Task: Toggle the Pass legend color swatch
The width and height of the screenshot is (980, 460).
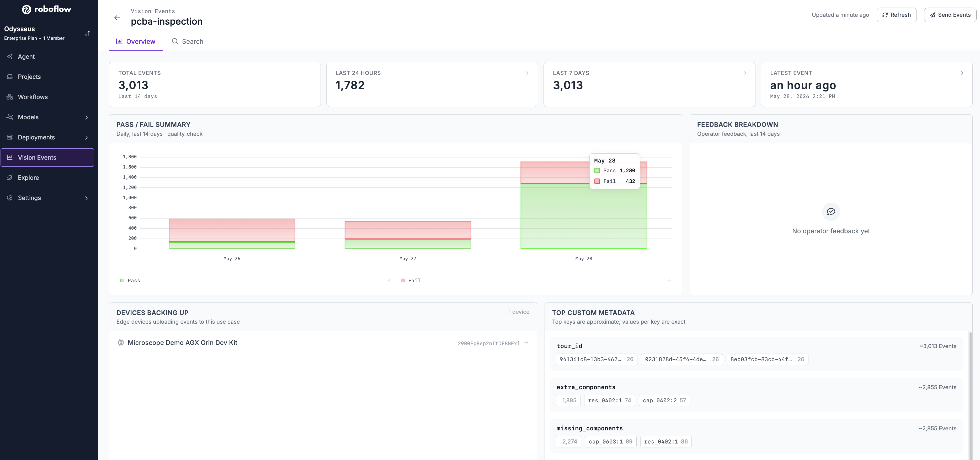Action: 122,280
